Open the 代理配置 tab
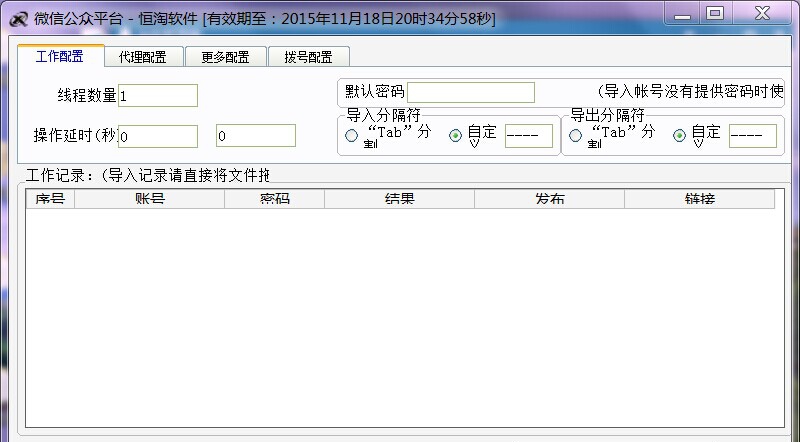800x442 pixels. pos(143,57)
